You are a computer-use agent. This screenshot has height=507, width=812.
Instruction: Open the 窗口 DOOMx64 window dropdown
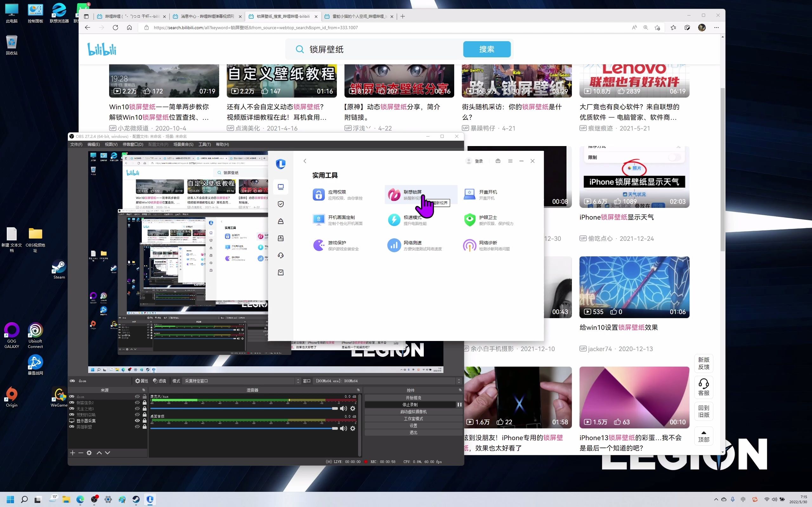(386, 381)
